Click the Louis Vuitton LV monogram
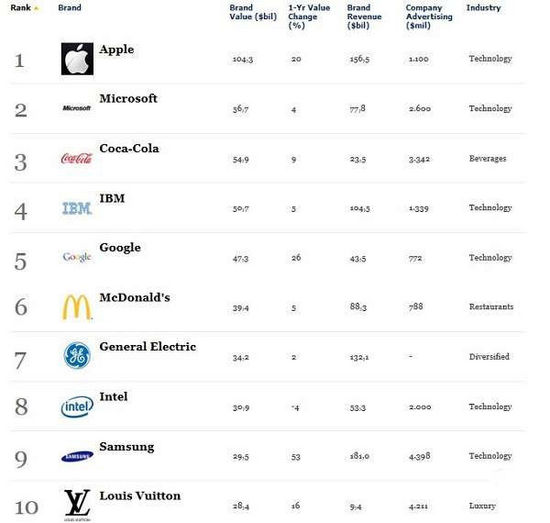 pos(77,504)
